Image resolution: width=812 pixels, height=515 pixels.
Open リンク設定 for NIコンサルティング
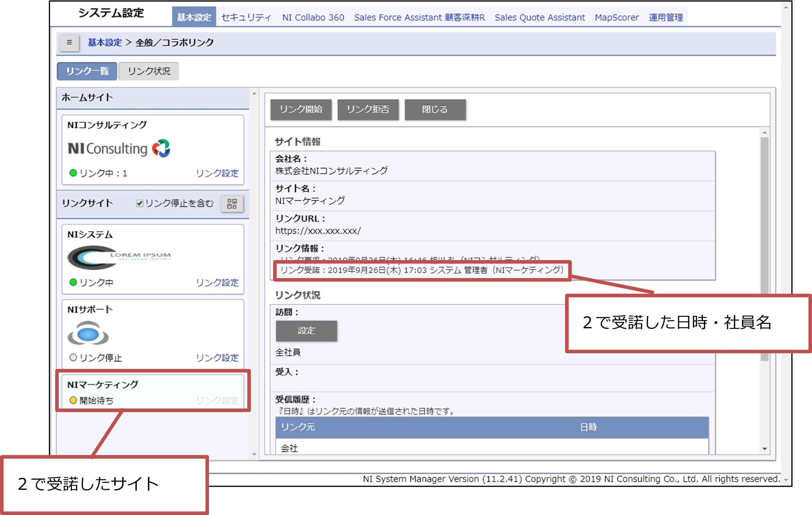217,173
